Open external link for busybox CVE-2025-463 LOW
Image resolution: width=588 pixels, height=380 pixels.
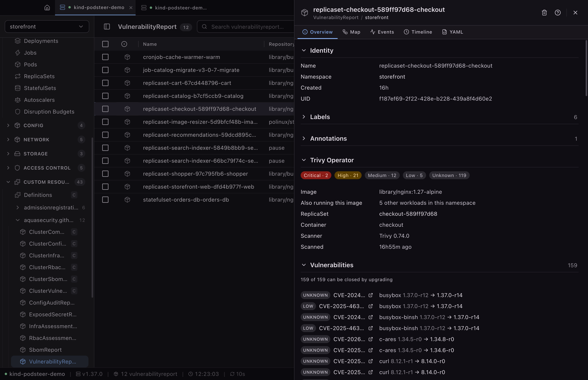click(x=370, y=306)
